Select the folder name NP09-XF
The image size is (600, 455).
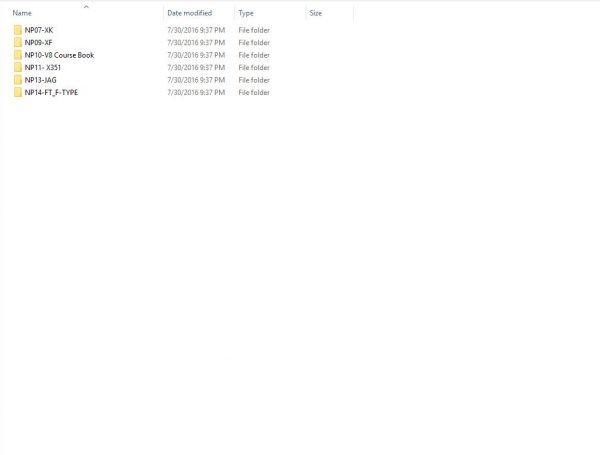pyautogui.click(x=38, y=42)
